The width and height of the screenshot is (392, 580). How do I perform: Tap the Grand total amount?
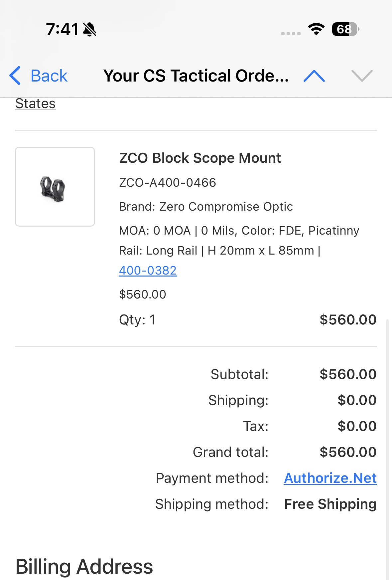point(348,452)
